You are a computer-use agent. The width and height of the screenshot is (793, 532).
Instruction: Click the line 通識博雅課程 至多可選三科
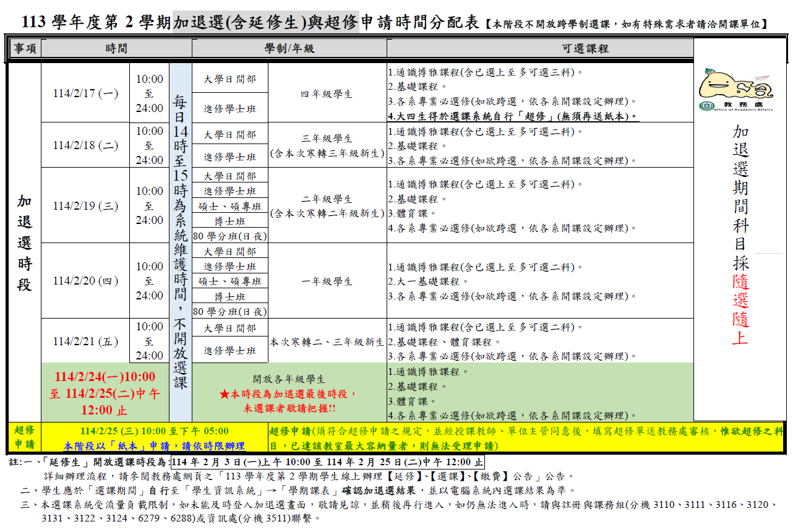coord(486,72)
